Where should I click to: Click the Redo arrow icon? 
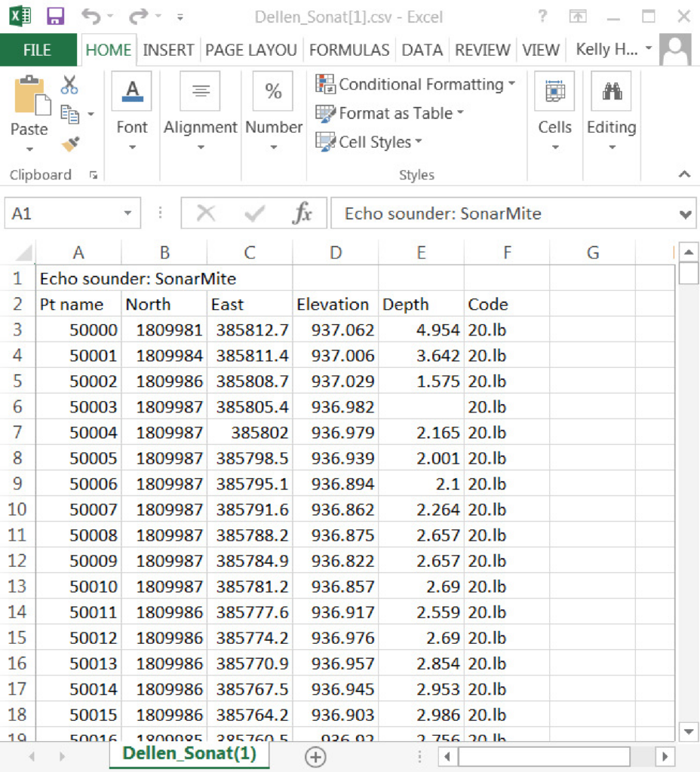click(139, 17)
